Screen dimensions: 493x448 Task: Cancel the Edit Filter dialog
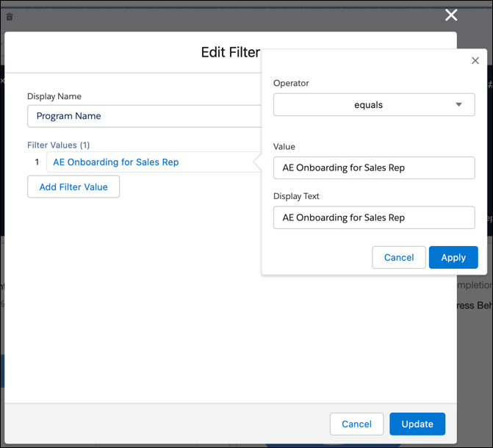[356, 424]
